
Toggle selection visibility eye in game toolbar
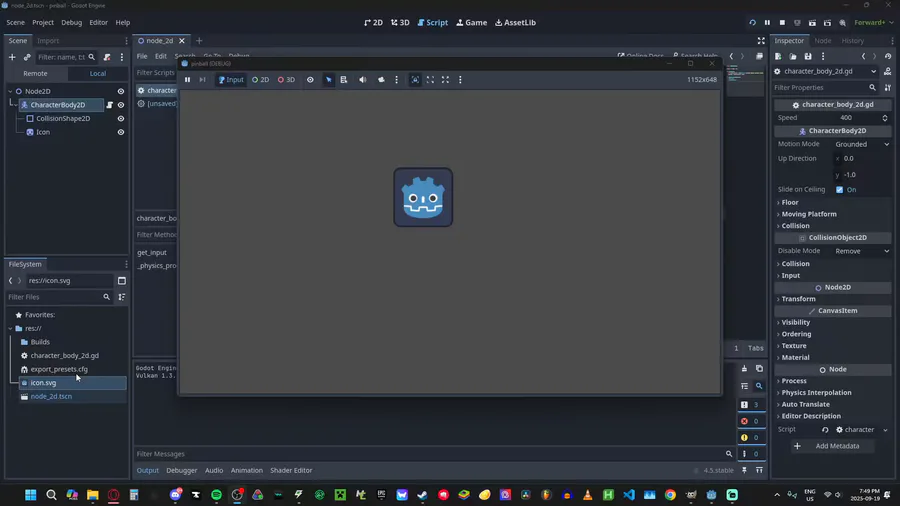[310, 80]
